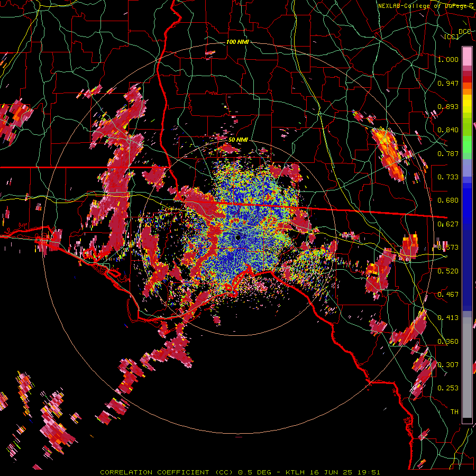
Task: Click the 0.307 scale value
Action: 448,365
